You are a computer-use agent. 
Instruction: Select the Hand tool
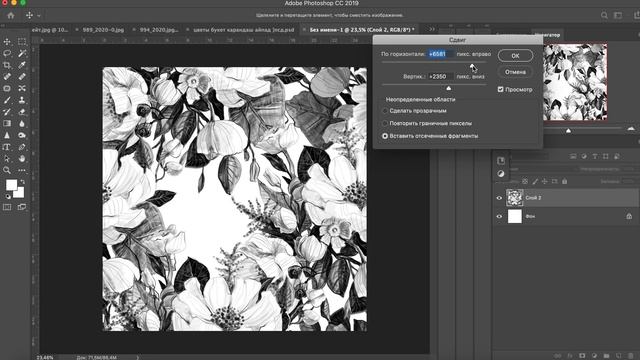coord(22,158)
